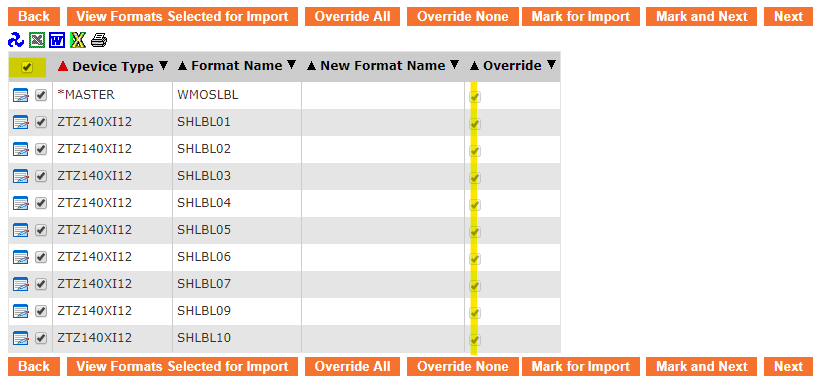Sort Override column descending arrow
820x384 pixels.
(551, 65)
